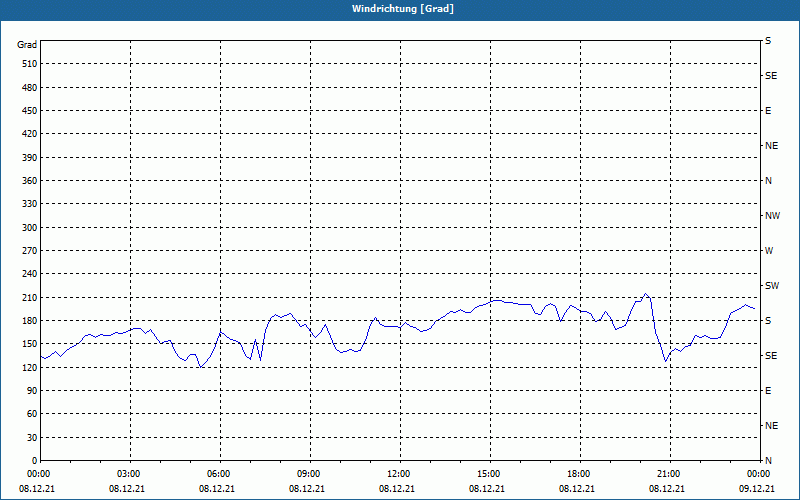Click the '03:00' time axis label
Image resolution: width=800 pixels, height=500 pixels.
coord(131,474)
